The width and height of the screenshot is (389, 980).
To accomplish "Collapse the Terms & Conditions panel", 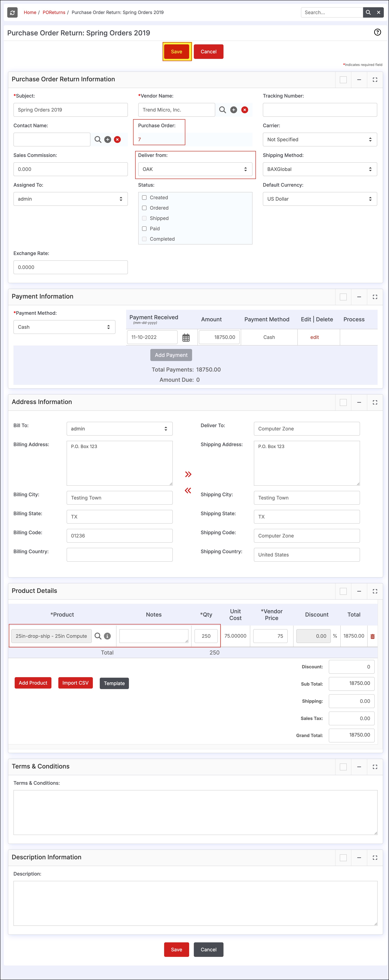I will point(359,767).
